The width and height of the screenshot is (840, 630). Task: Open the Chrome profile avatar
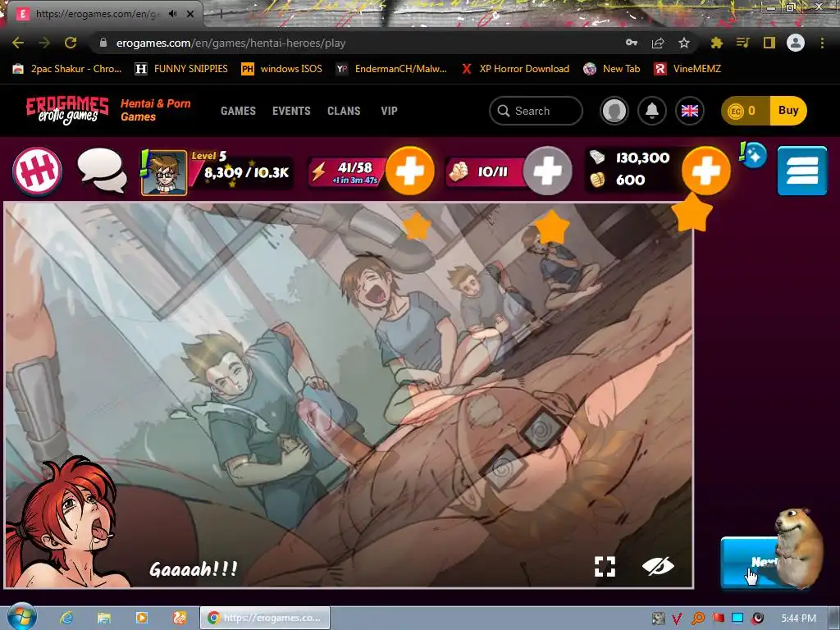click(x=796, y=43)
